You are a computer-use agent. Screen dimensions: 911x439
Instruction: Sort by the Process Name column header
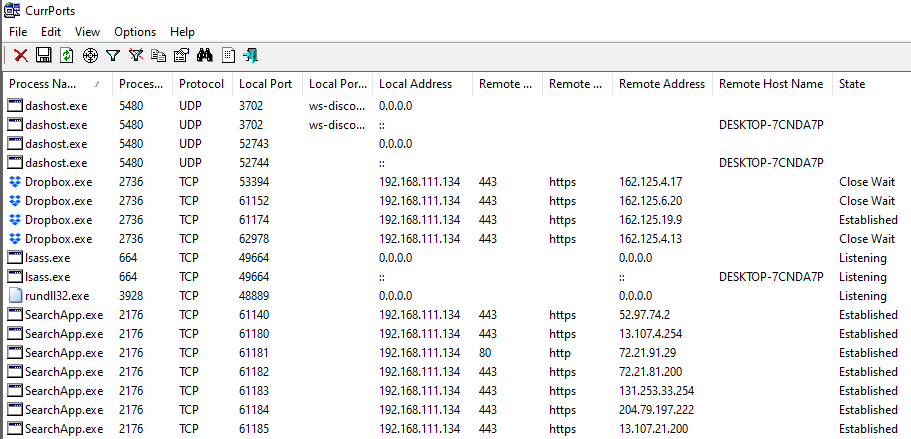(x=45, y=84)
